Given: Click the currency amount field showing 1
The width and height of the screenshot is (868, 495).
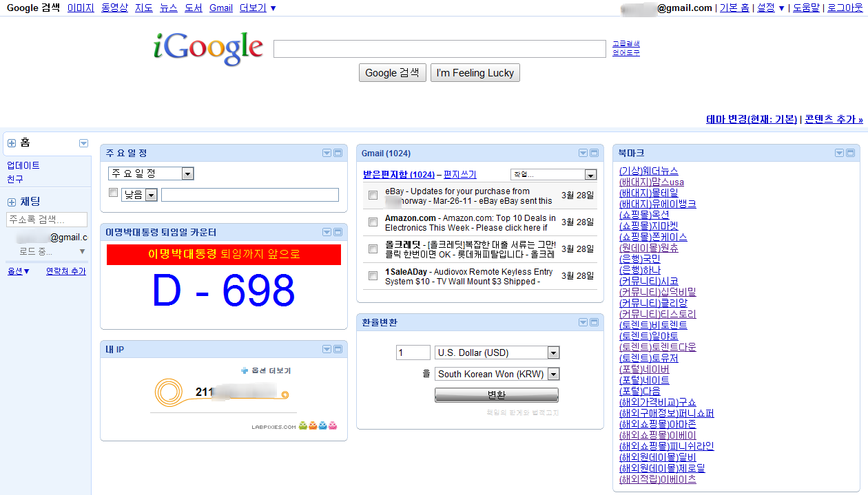Looking at the screenshot, I should (x=413, y=352).
